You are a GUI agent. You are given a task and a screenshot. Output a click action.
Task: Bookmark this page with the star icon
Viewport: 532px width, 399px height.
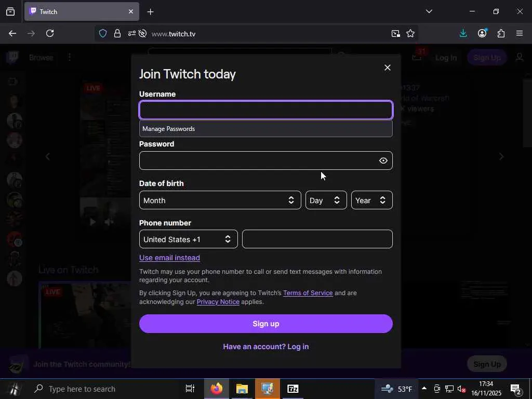410,33
